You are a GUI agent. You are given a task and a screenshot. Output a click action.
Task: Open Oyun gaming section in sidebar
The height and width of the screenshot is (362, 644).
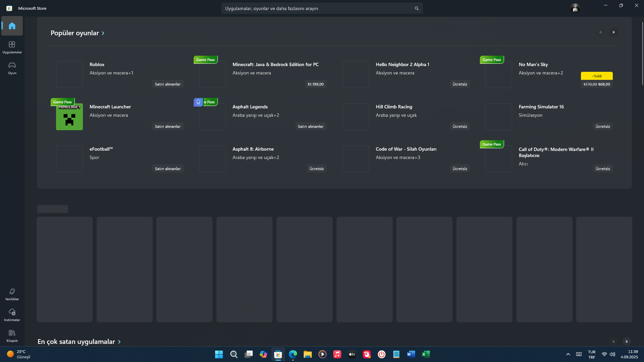(x=12, y=68)
